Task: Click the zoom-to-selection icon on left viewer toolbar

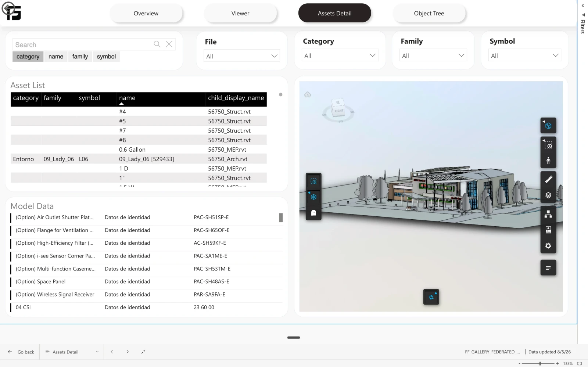Action: (x=313, y=181)
